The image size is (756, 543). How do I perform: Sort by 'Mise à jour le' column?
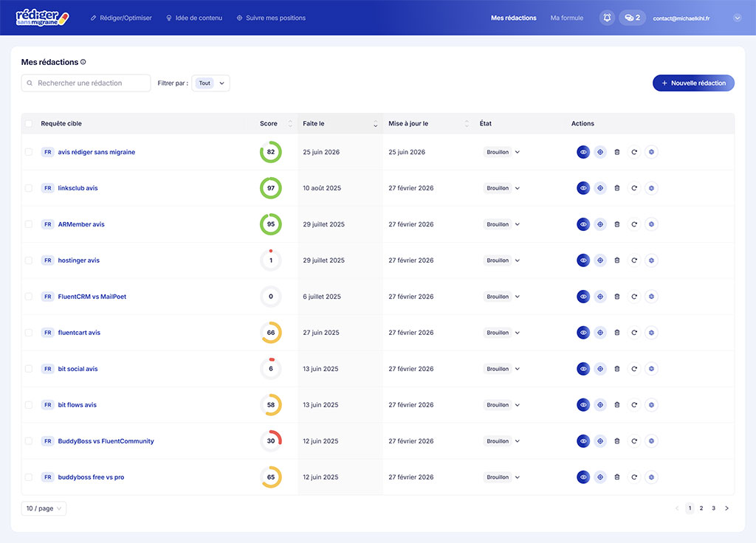(x=467, y=123)
